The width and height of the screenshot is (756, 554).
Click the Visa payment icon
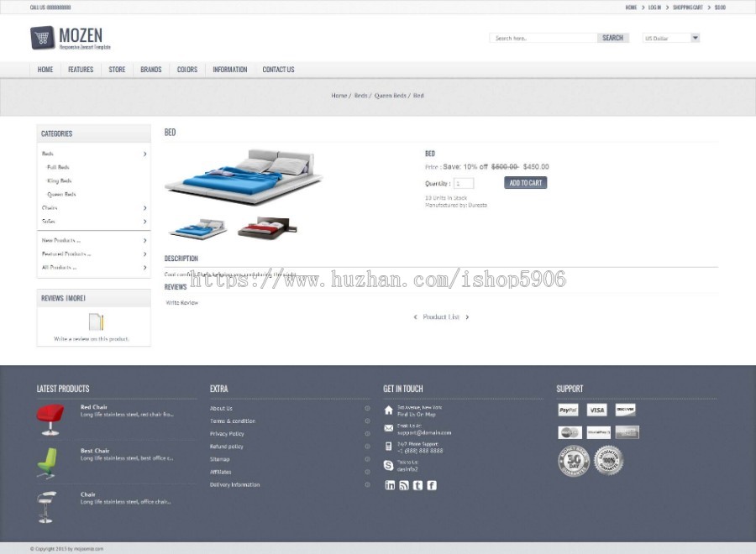click(596, 410)
